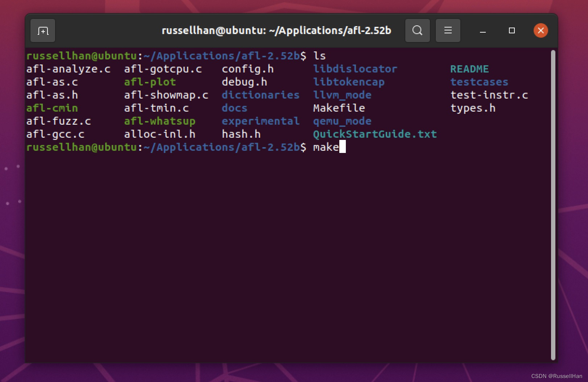
Task: Click the terminal vertical scrollbar
Action: click(x=553, y=205)
